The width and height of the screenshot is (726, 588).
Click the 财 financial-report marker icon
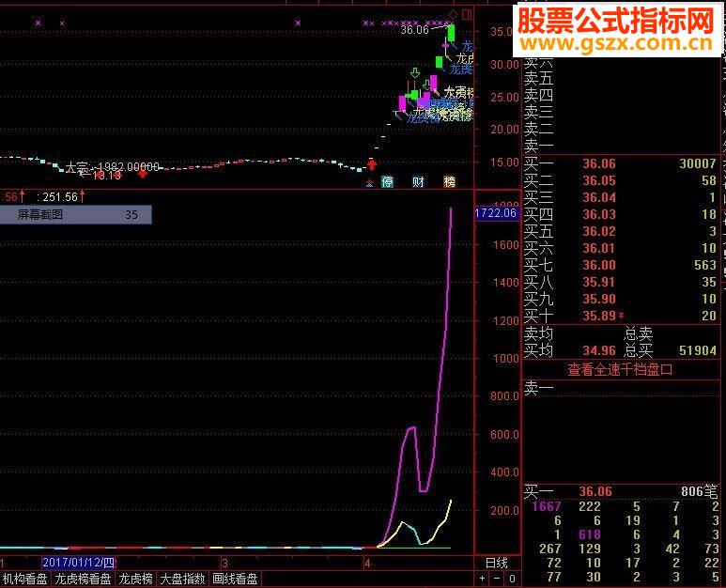point(418,182)
